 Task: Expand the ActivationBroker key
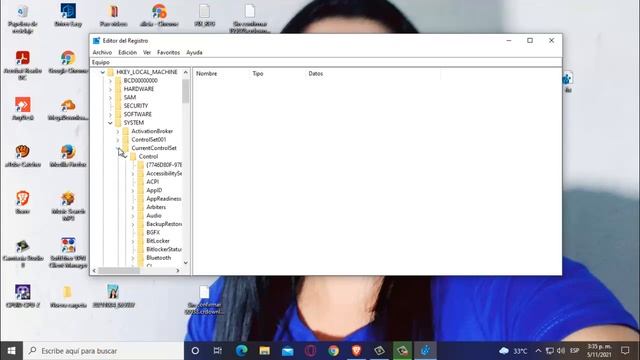(118, 131)
